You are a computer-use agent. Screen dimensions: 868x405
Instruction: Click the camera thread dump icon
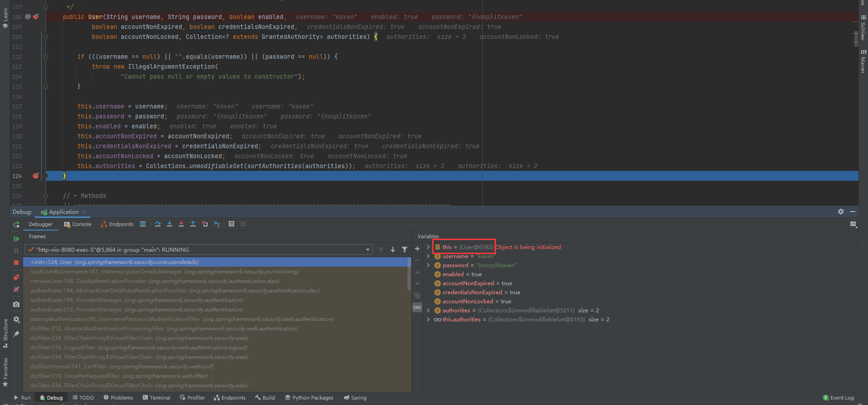(x=16, y=304)
